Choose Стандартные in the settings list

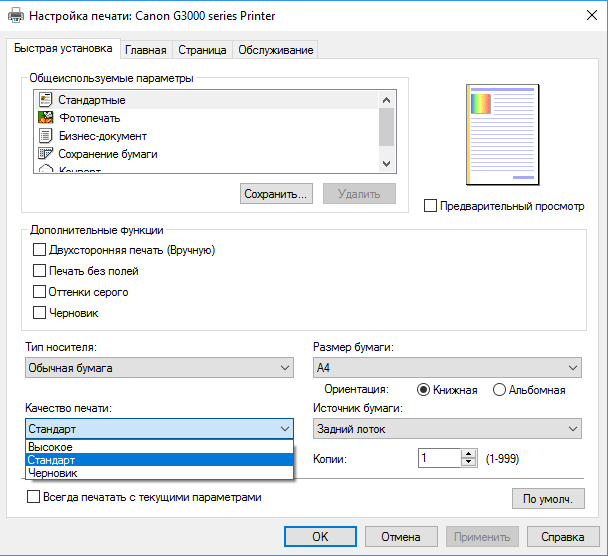[x=206, y=100]
